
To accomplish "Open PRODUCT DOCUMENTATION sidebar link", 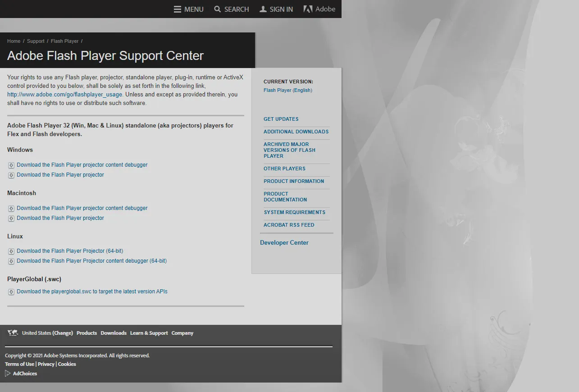I will [x=285, y=196].
